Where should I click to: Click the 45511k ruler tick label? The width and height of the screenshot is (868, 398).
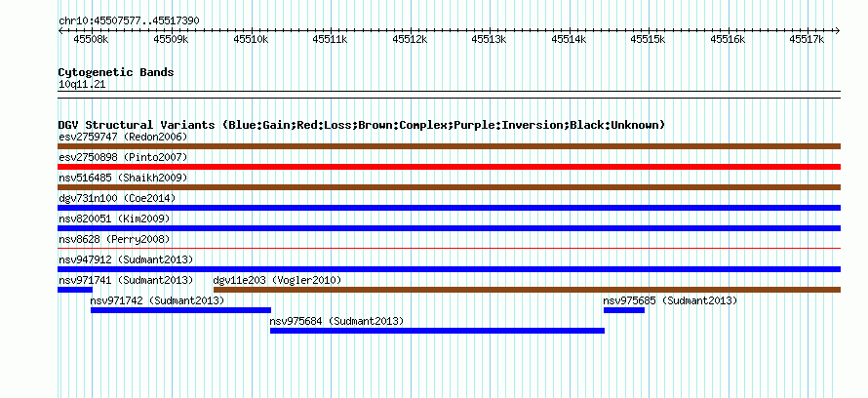pos(330,39)
